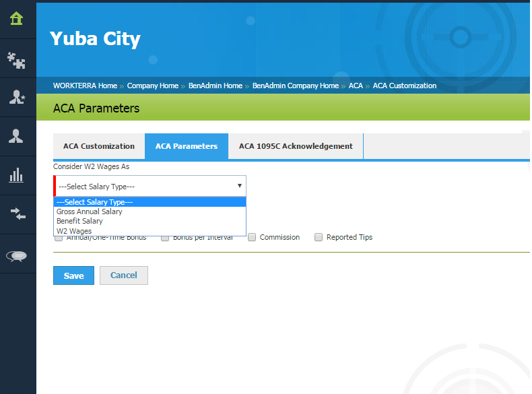Screen dimensions: 532x394
Task: Select W2 Wages from the list
Action: pos(74,231)
